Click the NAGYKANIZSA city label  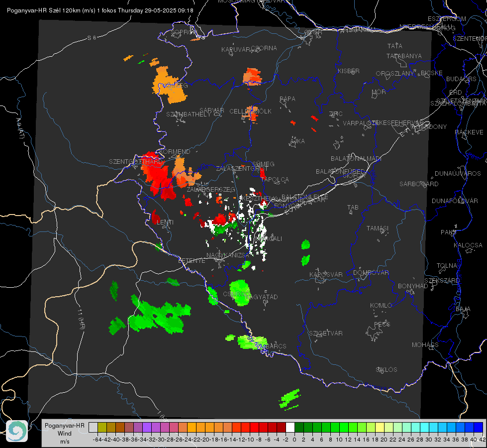(228, 255)
